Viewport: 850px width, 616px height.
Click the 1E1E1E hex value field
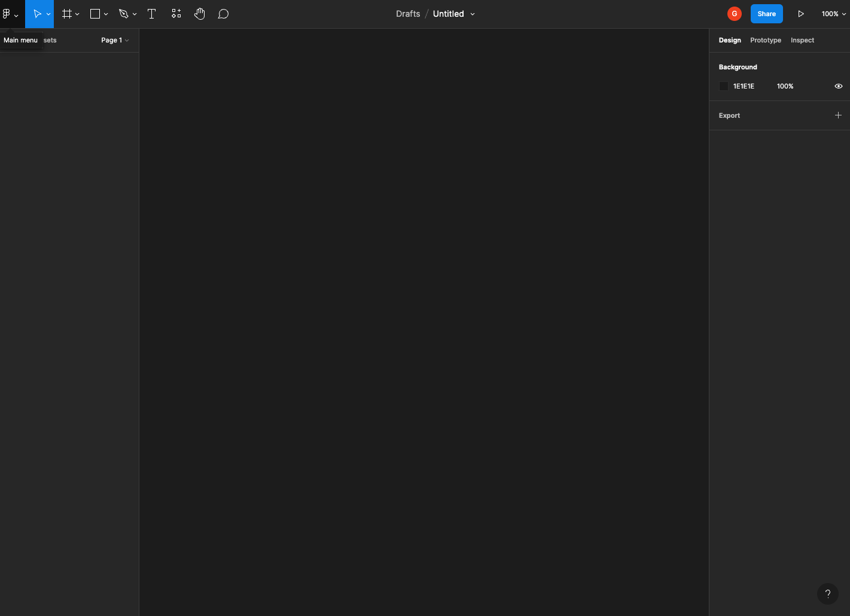click(744, 86)
